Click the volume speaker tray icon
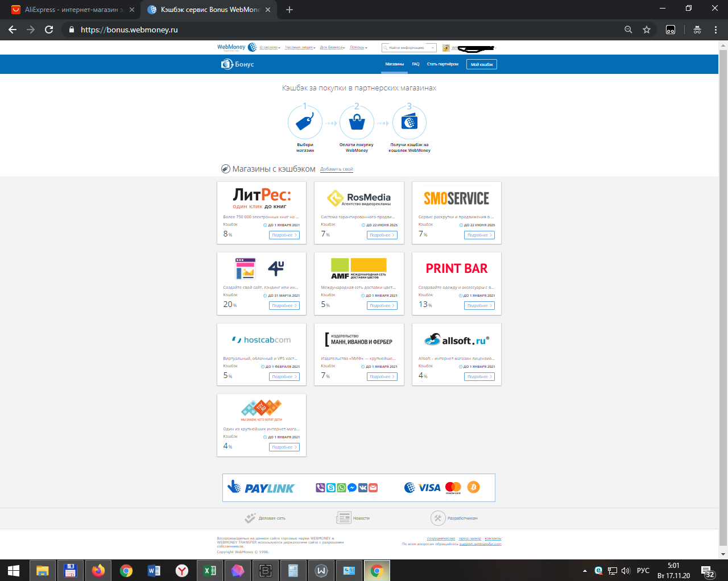Viewport: 728px width, 581px height. click(626, 571)
